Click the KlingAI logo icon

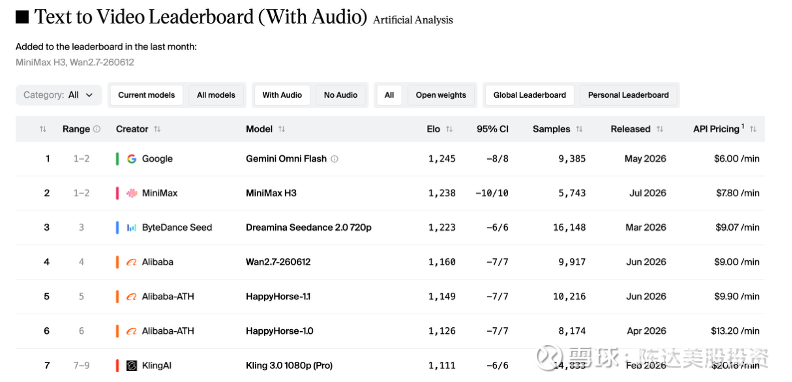[131, 365]
